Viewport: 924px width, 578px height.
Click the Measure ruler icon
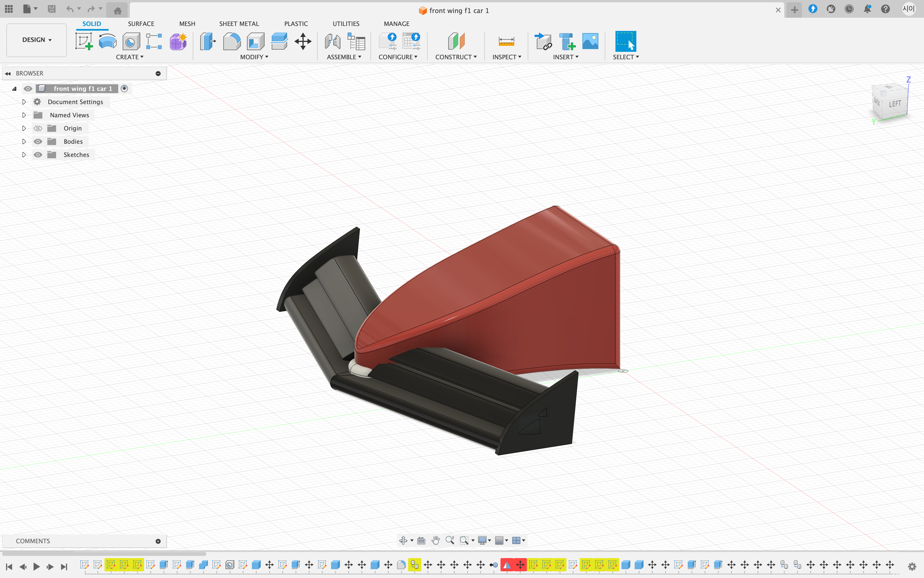coord(506,41)
